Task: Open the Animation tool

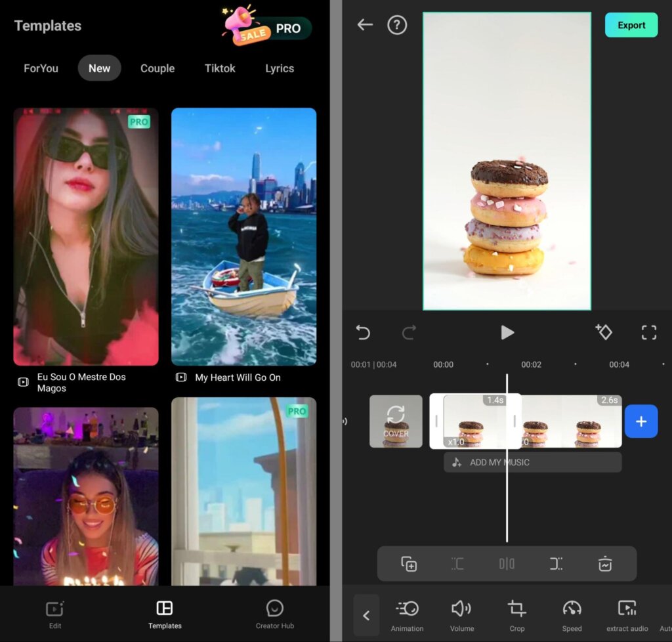Action: 407,615
